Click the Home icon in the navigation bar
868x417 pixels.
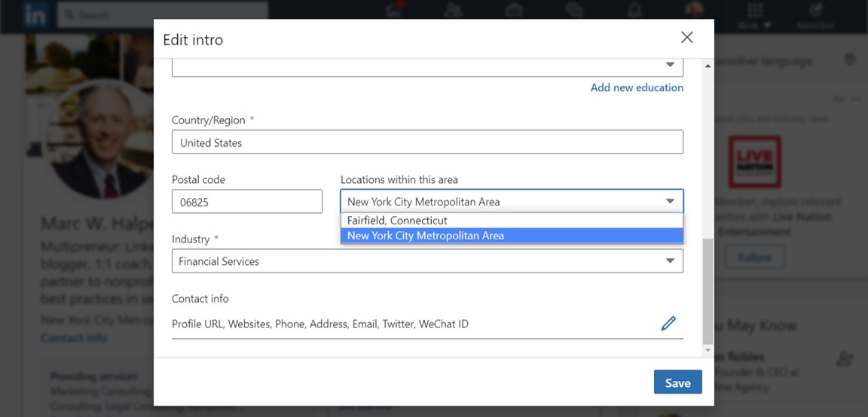coord(393,11)
